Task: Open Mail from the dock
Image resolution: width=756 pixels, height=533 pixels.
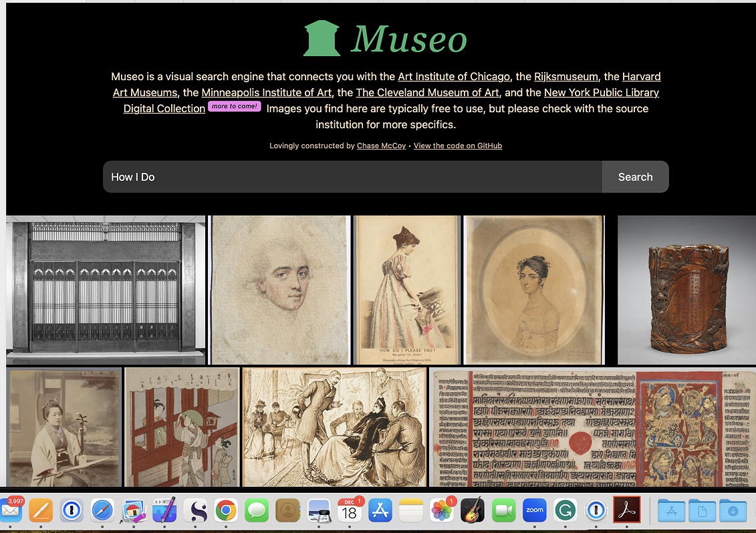Action: [11, 510]
